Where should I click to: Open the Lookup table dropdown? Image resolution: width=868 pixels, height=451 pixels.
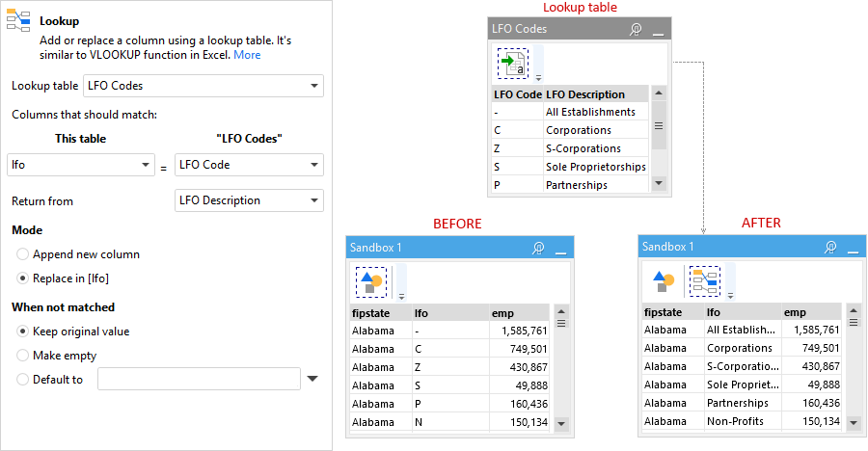click(x=203, y=86)
